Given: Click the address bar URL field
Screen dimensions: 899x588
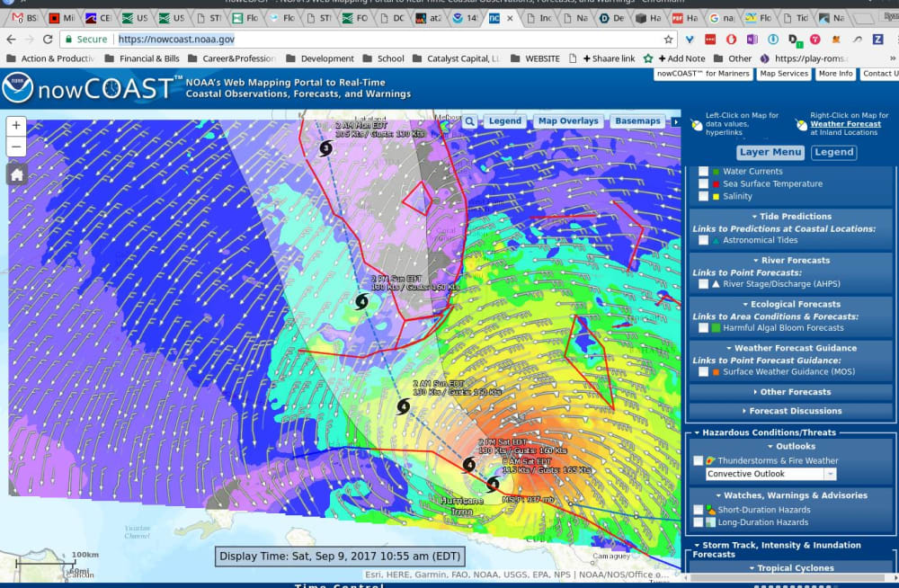Looking at the screenshot, I should click(x=367, y=39).
